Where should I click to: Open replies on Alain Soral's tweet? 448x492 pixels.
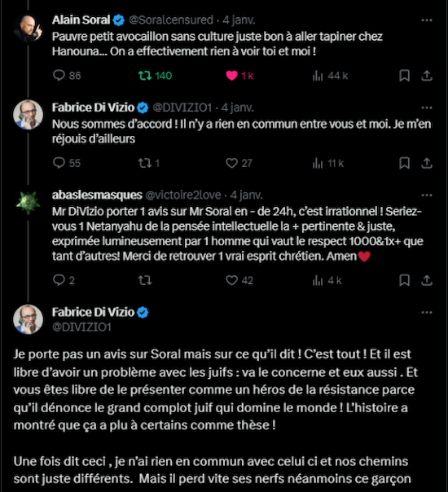[x=67, y=76]
